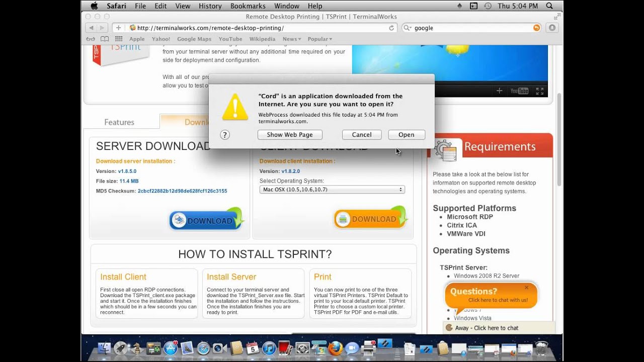Click Show Web Page button
Screen dimensions: 644x362
point(290,135)
